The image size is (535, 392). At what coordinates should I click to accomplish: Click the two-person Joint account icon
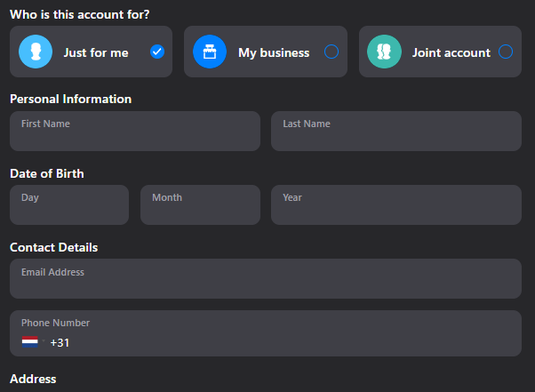(x=385, y=52)
